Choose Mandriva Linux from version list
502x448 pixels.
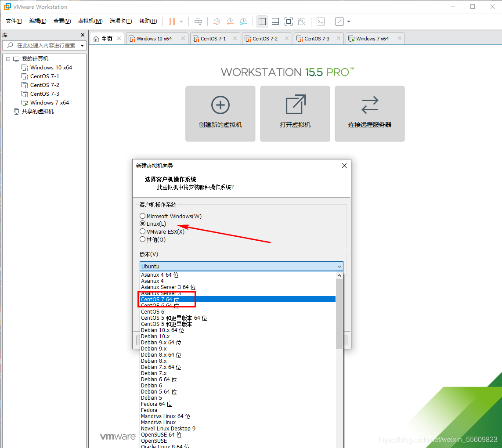(x=238, y=423)
